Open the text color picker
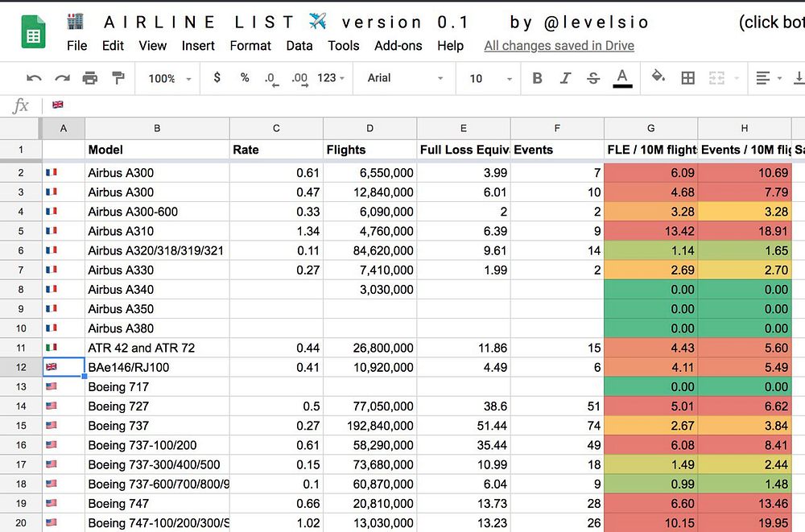 pos(622,78)
